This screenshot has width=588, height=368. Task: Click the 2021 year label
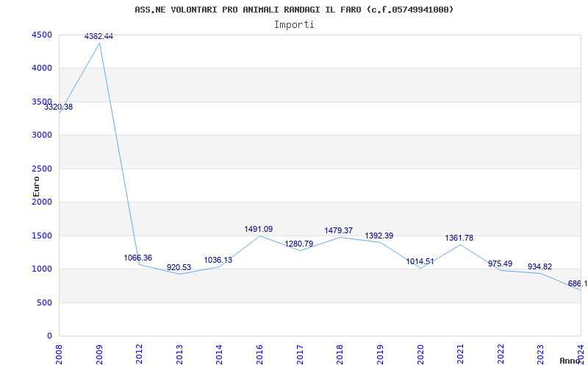461,354
